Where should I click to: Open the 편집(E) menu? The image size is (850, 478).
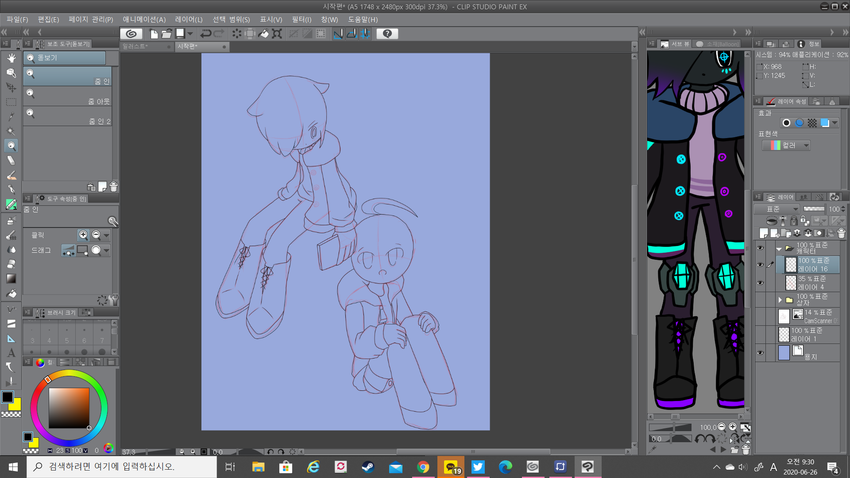(48, 19)
